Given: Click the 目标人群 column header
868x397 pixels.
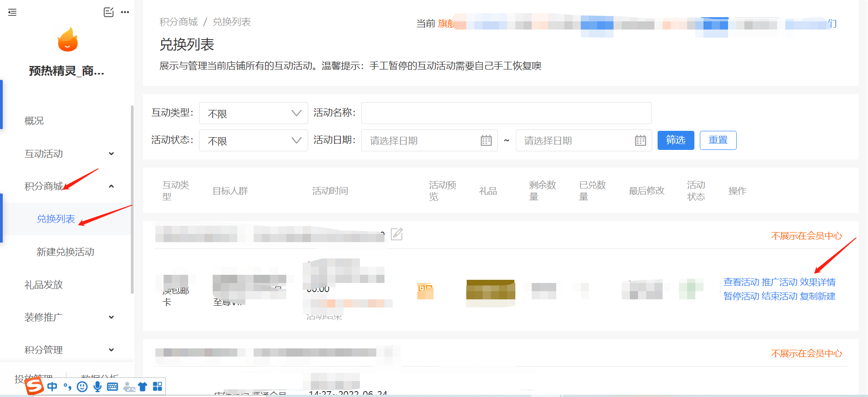Looking at the screenshot, I should coord(230,191).
